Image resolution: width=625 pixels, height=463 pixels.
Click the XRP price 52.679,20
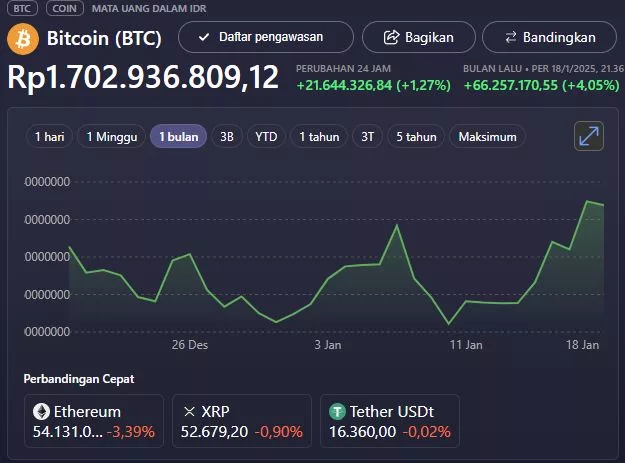pyautogui.click(x=214, y=432)
